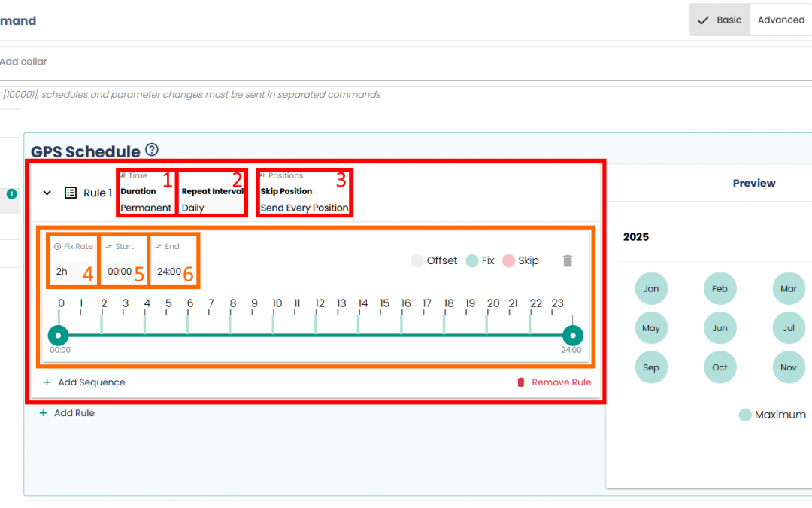
Task: Click the Add Sequence link
Action: pyautogui.click(x=91, y=382)
